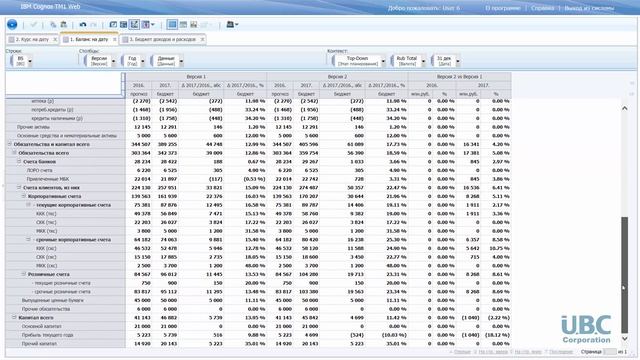Open the Rub Total currency dropdown
The width and height of the screenshot is (640, 360).
423,61
